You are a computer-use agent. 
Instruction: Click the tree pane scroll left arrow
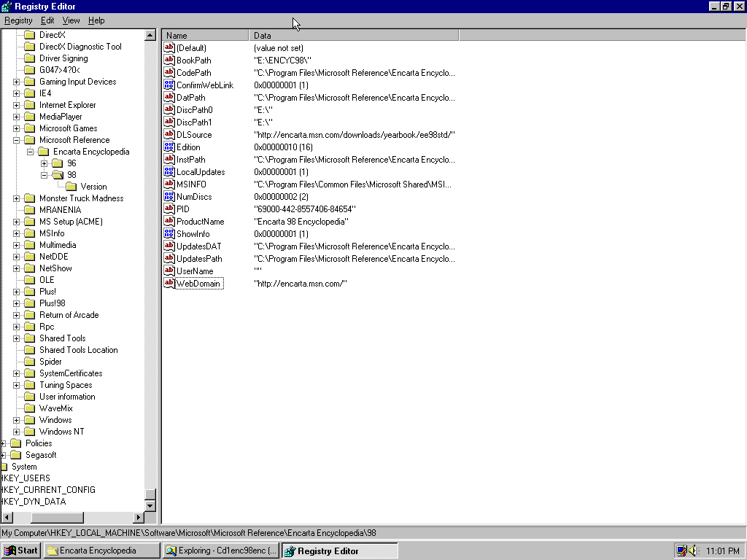7,517
